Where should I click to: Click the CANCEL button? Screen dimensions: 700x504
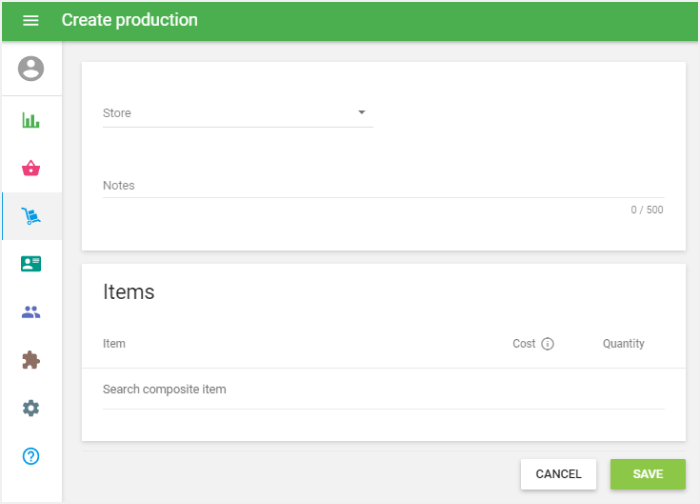click(x=558, y=474)
